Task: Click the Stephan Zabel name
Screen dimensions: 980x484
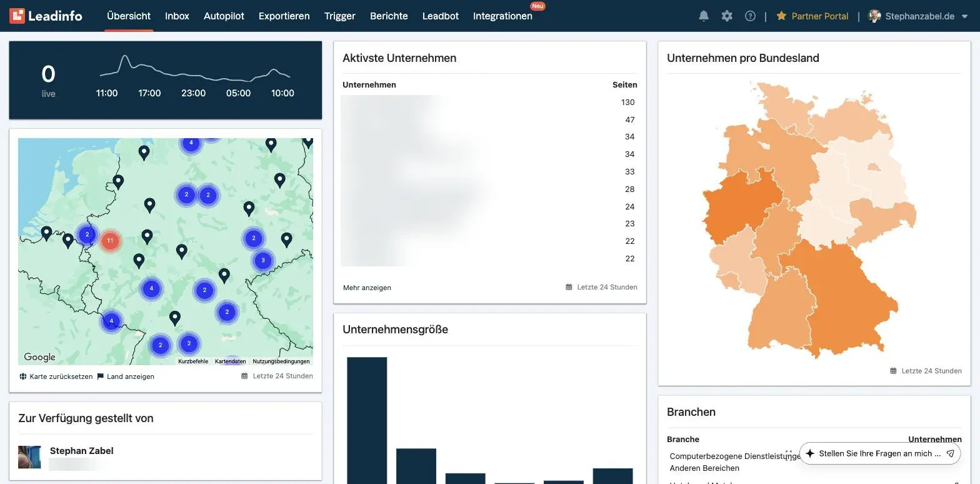Action: [82, 451]
